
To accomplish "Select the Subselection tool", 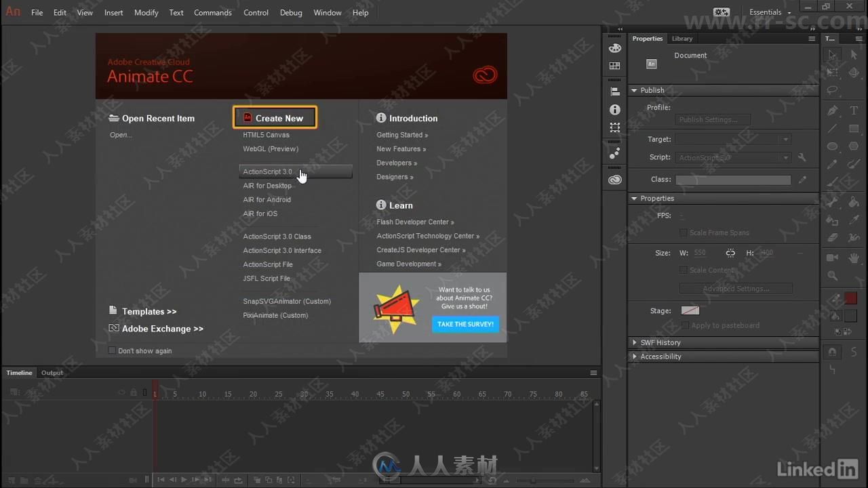I will coord(854,54).
